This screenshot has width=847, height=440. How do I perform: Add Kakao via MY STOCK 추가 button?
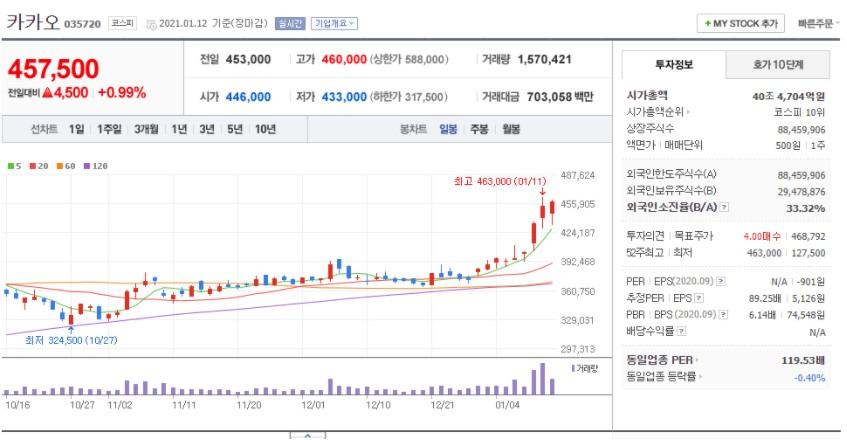741,23
